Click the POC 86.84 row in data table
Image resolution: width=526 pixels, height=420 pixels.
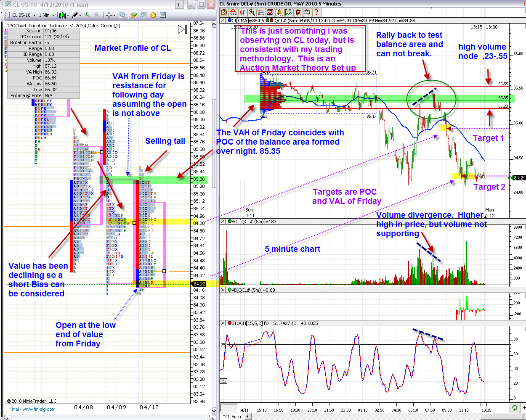[43, 78]
